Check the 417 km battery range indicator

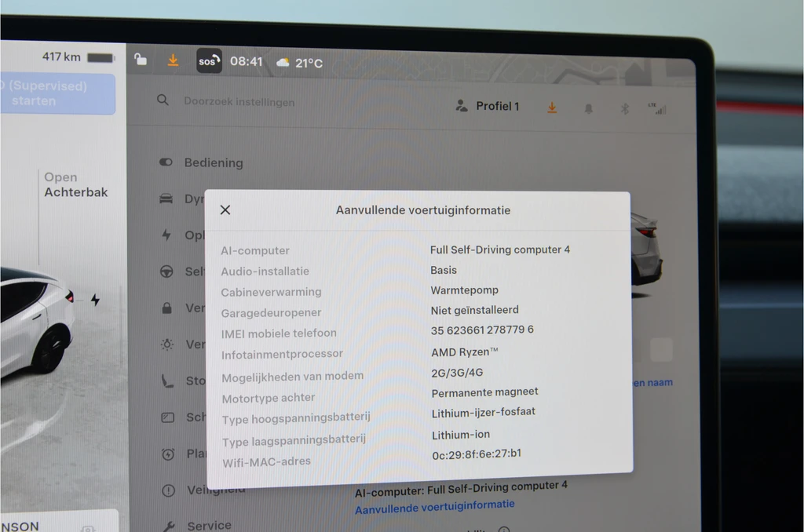pyautogui.click(x=78, y=57)
